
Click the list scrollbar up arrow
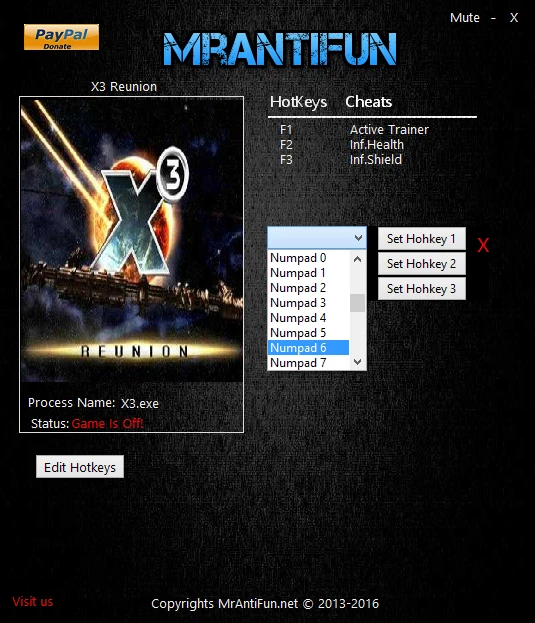(357, 259)
